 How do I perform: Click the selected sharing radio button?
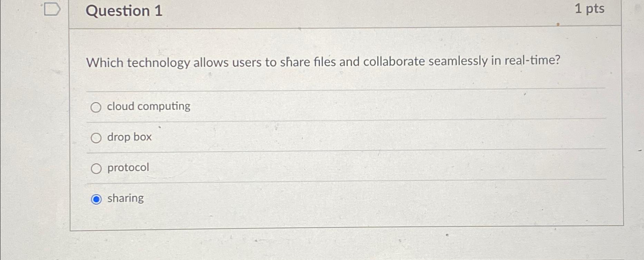click(x=96, y=198)
